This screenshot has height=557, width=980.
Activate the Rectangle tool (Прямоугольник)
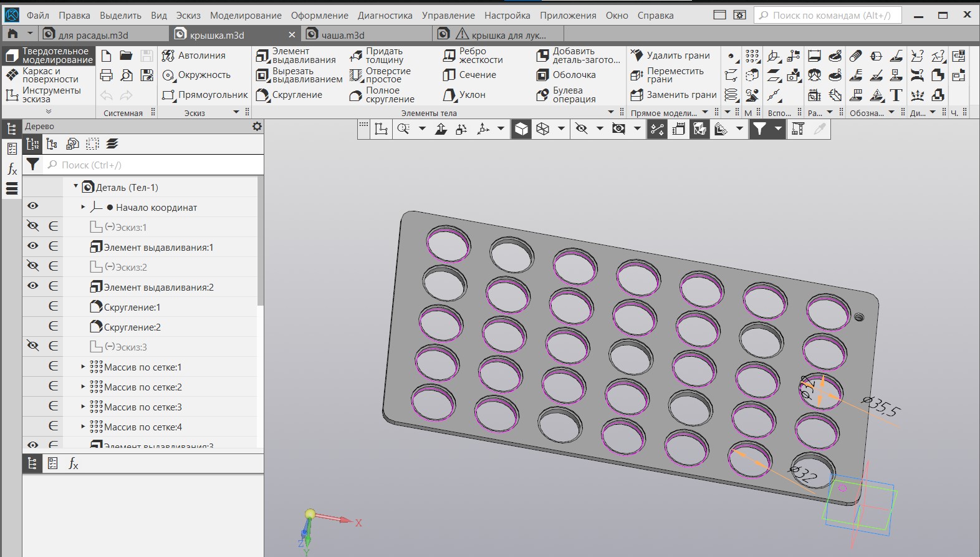pyautogui.click(x=204, y=95)
